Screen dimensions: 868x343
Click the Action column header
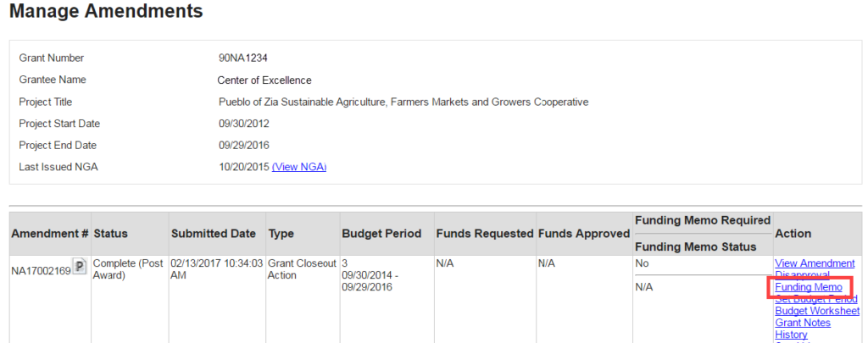(x=793, y=234)
